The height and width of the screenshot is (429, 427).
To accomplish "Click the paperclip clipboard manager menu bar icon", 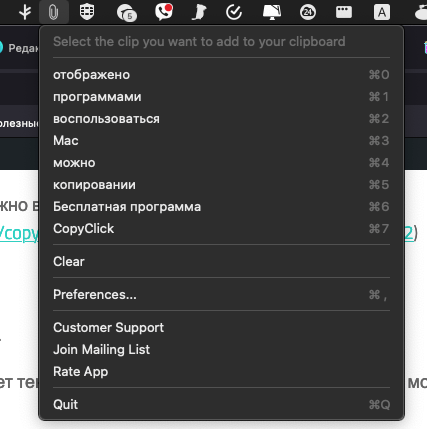I will click(54, 12).
